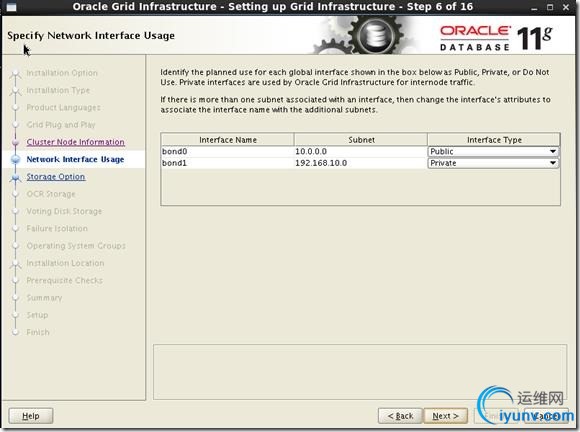The image size is (580, 432).
Task: Click the Prerequisite Checks step
Action: point(65,280)
